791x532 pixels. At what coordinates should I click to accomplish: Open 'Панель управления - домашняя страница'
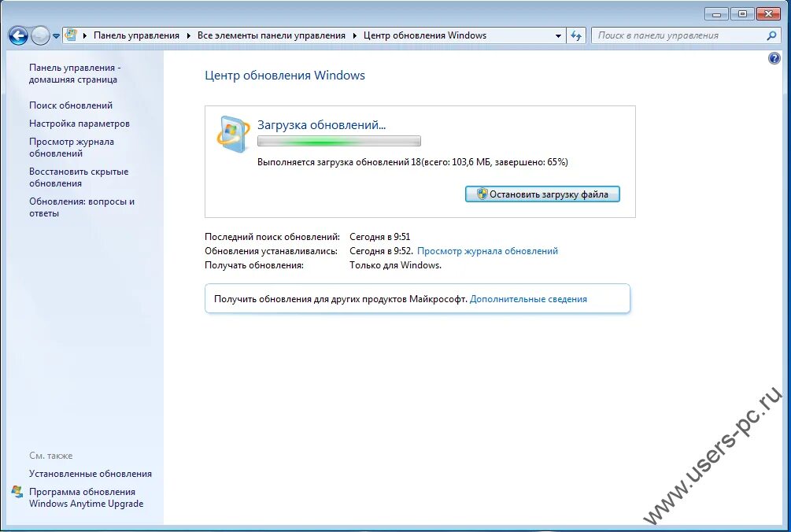[75, 74]
